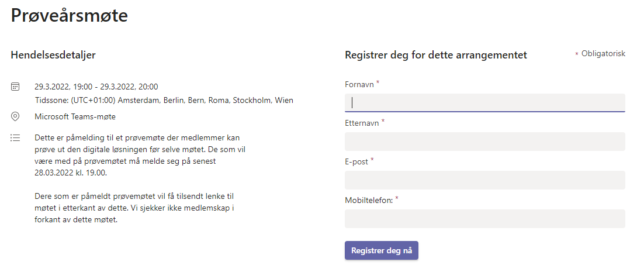Click the location pin icon
This screenshot has height=272, width=644.
[x=15, y=116]
